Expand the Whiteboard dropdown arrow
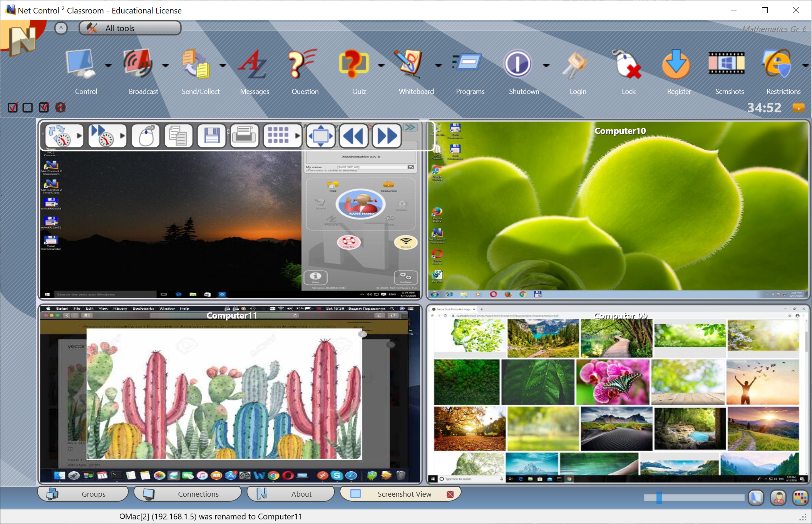This screenshot has width=812, height=524. (438, 65)
